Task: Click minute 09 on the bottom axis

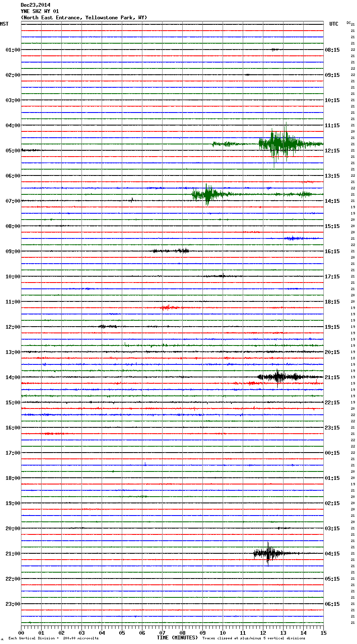Action: (202, 633)
